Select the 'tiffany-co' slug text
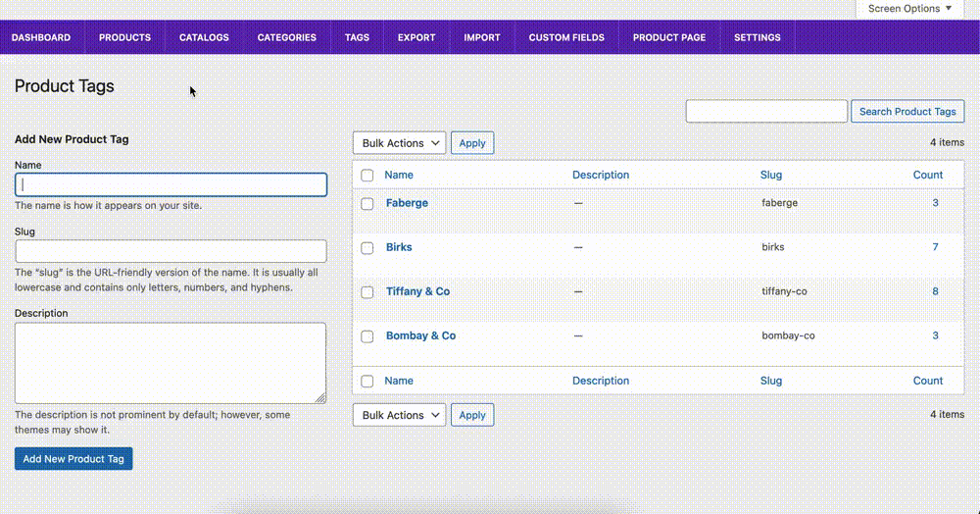The width and height of the screenshot is (980, 514). pos(784,291)
